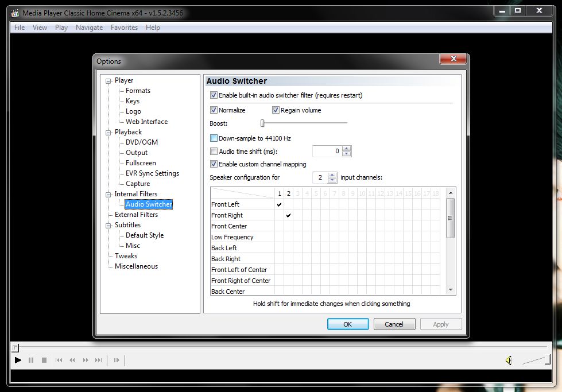Select DVD/OGM under Playback
Image resolution: width=562 pixels, height=392 pixels.
pyautogui.click(x=142, y=142)
